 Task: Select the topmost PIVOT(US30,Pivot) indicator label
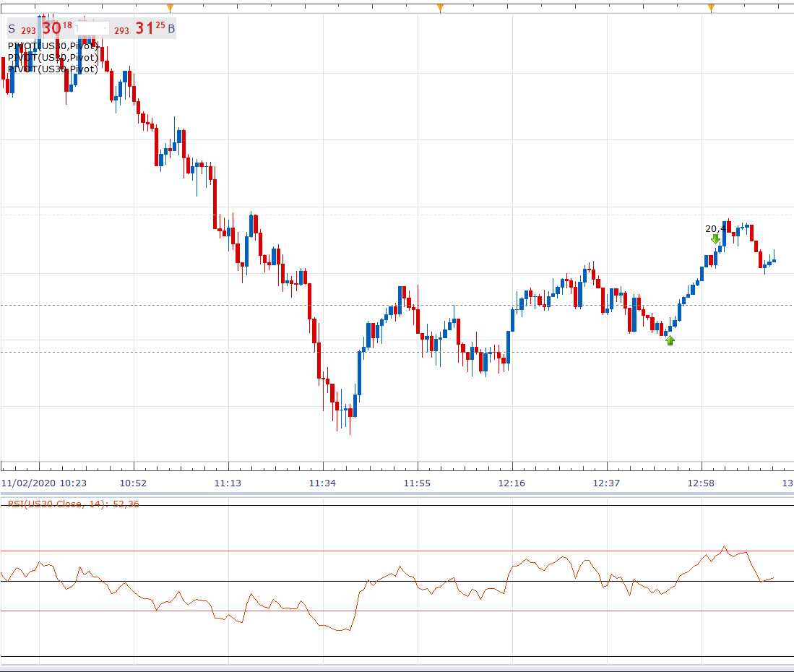(53, 46)
